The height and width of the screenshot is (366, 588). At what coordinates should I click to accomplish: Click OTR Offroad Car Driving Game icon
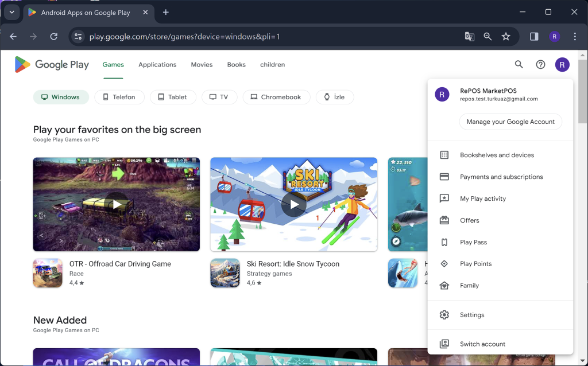[48, 273]
